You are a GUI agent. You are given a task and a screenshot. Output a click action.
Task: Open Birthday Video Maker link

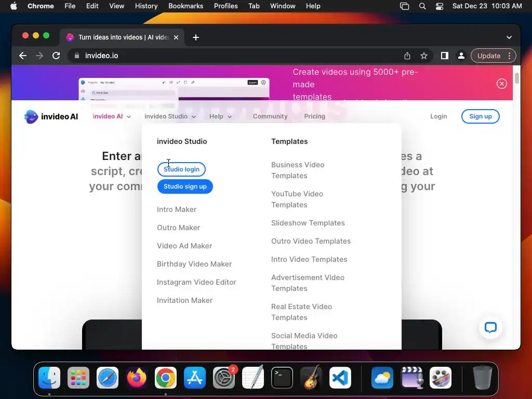pos(194,264)
